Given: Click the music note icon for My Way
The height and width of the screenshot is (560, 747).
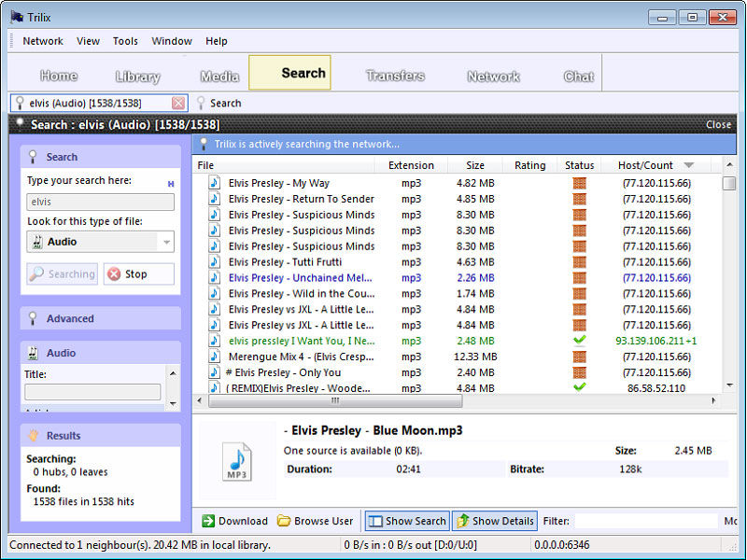Looking at the screenshot, I should click(x=215, y=183).
